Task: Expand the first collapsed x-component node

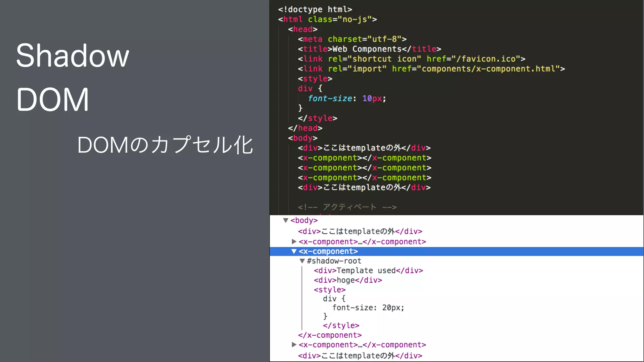Action: [x=294, y=242]
